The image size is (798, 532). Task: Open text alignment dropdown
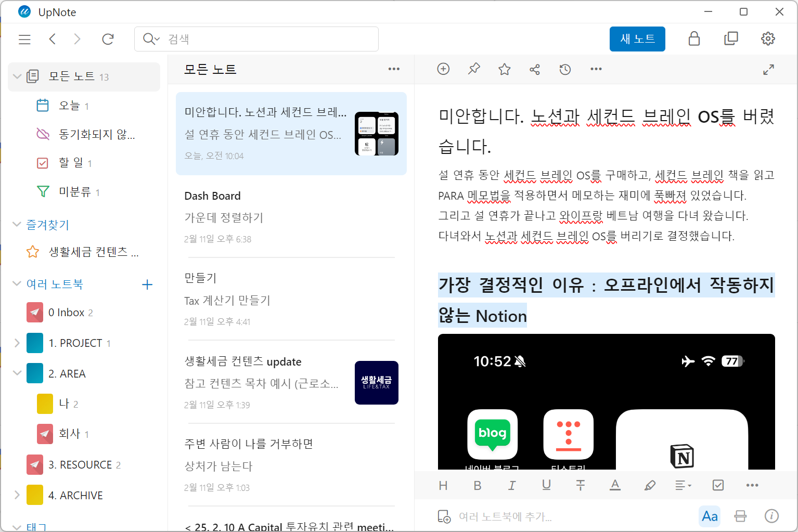tap(683, 486)
